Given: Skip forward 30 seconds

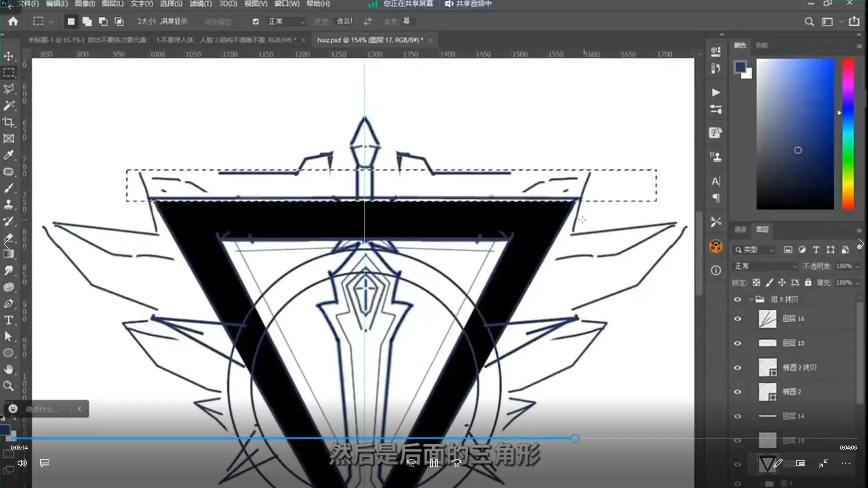Looking at the screenshot, I should pos(457,463).
